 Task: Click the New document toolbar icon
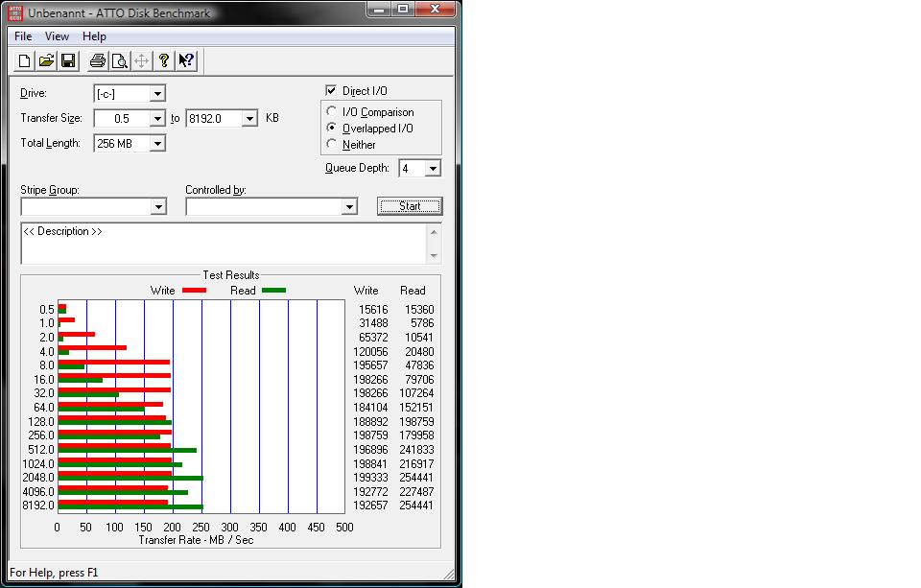[25, 61]
